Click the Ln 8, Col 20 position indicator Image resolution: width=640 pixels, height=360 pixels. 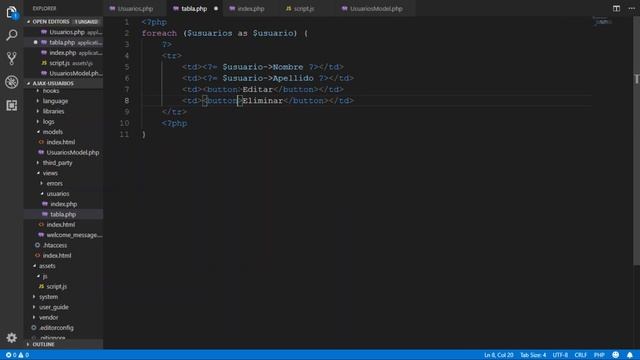coord(498,355)
